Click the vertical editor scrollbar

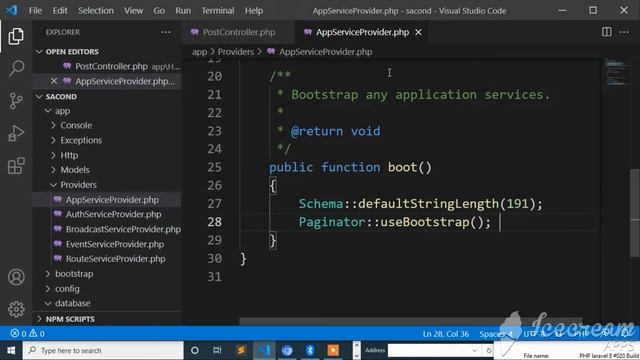click(635, 213)
